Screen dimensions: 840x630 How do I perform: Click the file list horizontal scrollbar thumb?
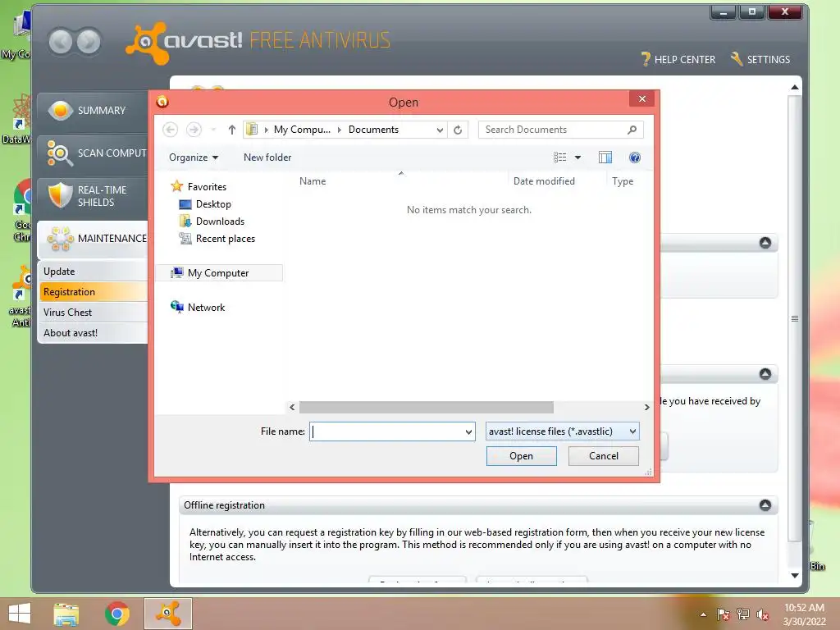pyautogui.click(x=427, y=407)
